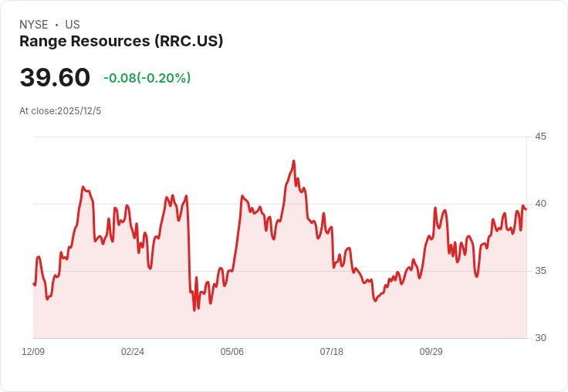Click the 02/24 date axis label
This screenshot has height=392, width=568.
pos(133,352)
